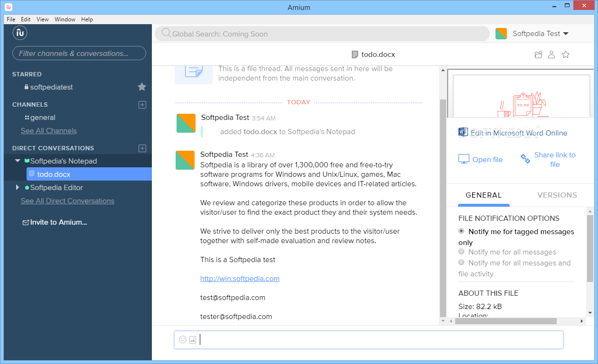Click the file panel horizontal scrollbar thumb
The height and width of the screenshot is (364, 598).
(505, 321)
